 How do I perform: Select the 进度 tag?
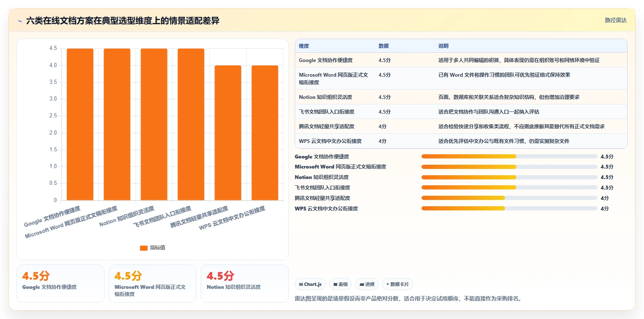(x=367, y=284)
